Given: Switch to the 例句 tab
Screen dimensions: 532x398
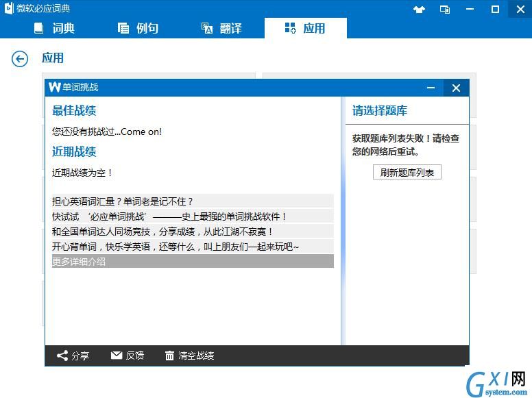Looking at the screenshot, I should click(x=138, y=28).
